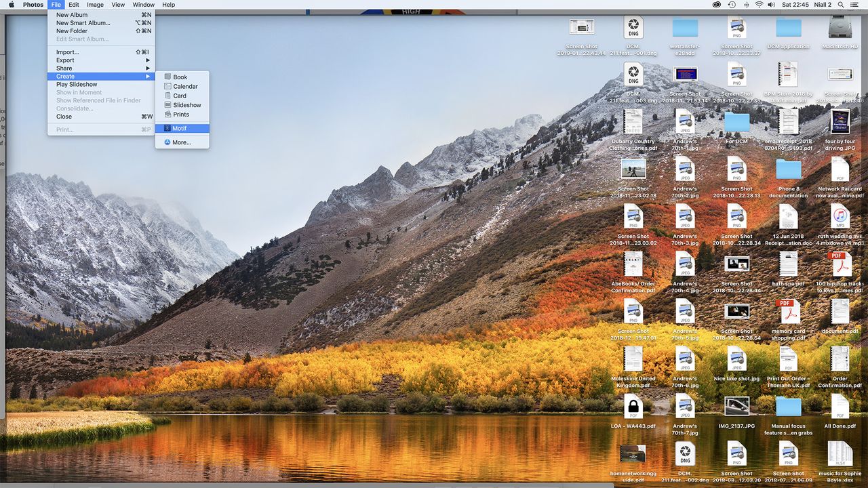Open the Image menu

95,5
